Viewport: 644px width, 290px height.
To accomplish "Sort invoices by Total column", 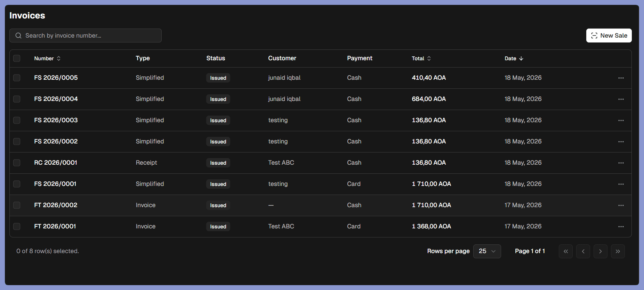I will pyautogui.click(x=421, y=58).
